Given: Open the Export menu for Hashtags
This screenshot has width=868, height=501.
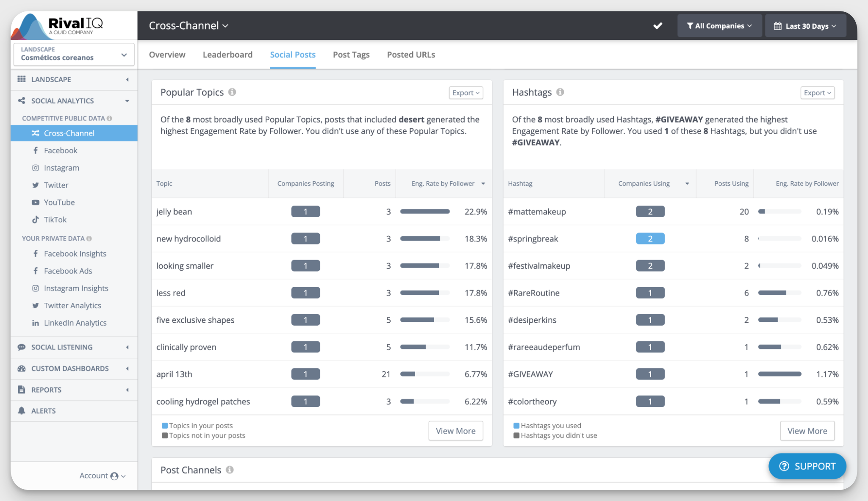Looking at the screenshot, I should (817, 92).
